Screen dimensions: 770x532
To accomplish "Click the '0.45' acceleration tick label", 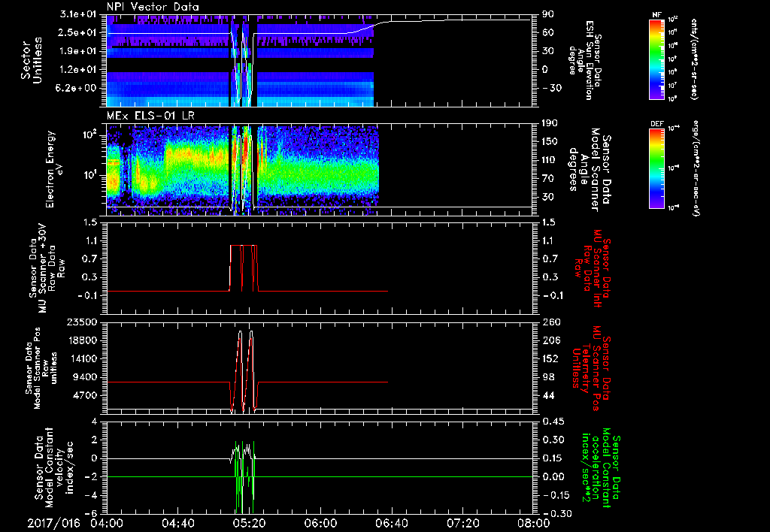I will point(553,422).
